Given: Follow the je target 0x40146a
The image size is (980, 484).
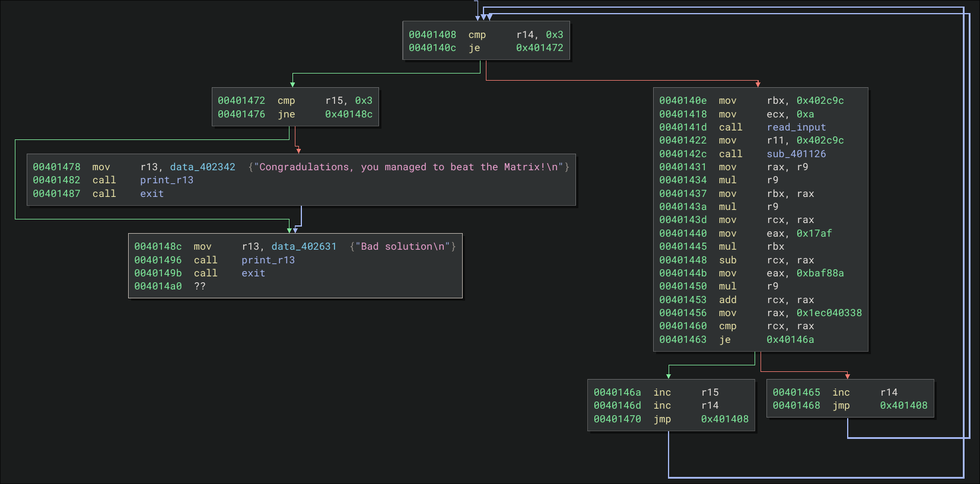Looking at the screenshot, I should [790, 340].
